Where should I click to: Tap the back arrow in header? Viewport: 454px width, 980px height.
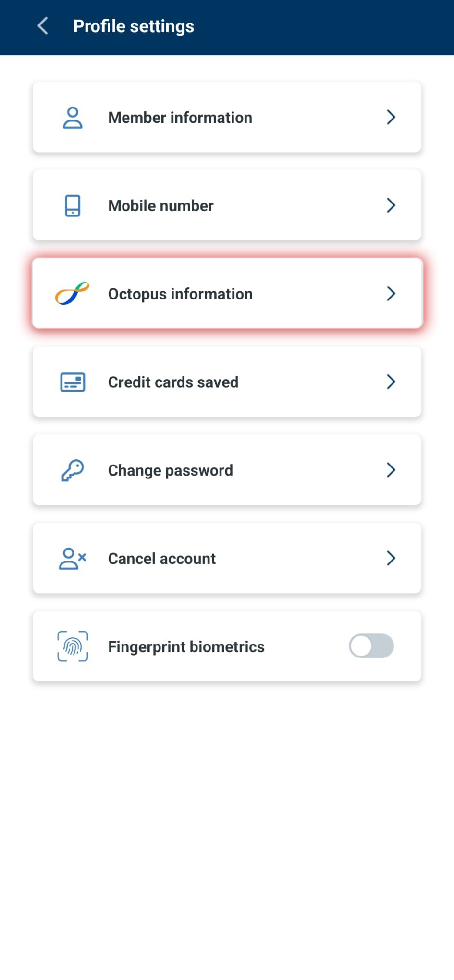(43, 26)
